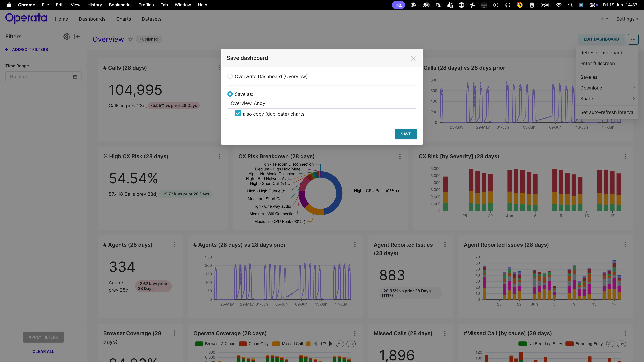Viewport: 644px width, 362px height.
Task: Click ADD/EDIT FILTERS link
Action: click(26, 49)
